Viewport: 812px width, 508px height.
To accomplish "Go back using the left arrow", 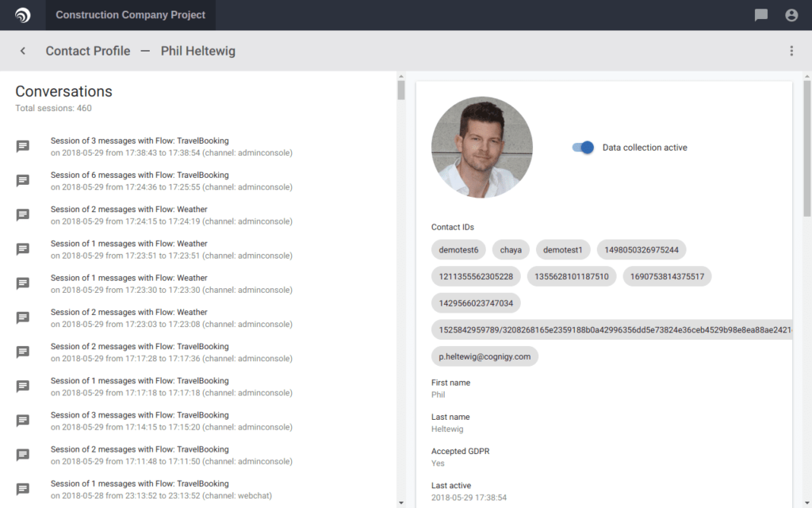I will [x=23, y=51].
